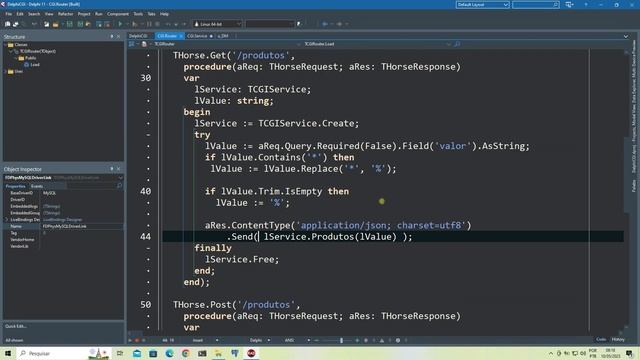
Task: Open the Search menu
Action: tap(34, 14)
